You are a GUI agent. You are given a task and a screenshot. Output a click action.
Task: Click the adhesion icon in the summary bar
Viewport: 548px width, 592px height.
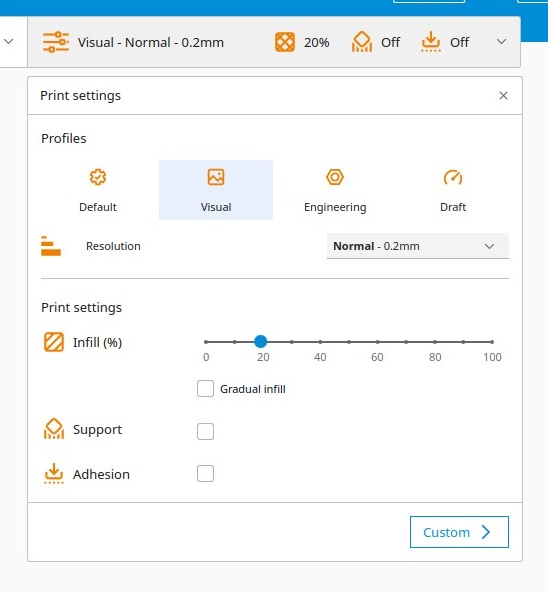tap(431, 42)
